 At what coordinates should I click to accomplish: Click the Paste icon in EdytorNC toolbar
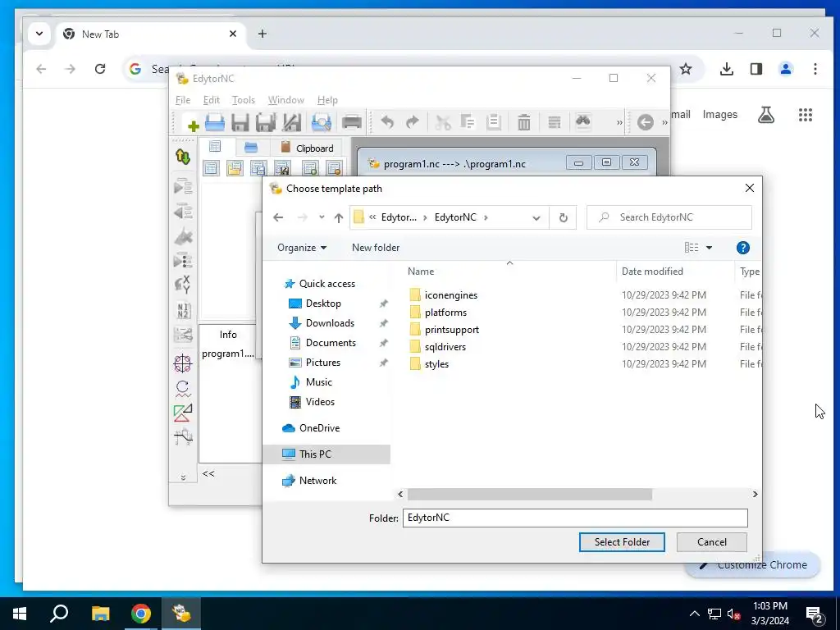(x=493, y=123)
